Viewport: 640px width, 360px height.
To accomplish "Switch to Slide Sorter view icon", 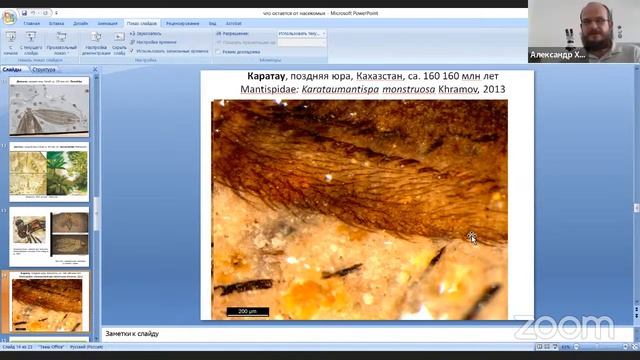I will click(x=547, y=347).
